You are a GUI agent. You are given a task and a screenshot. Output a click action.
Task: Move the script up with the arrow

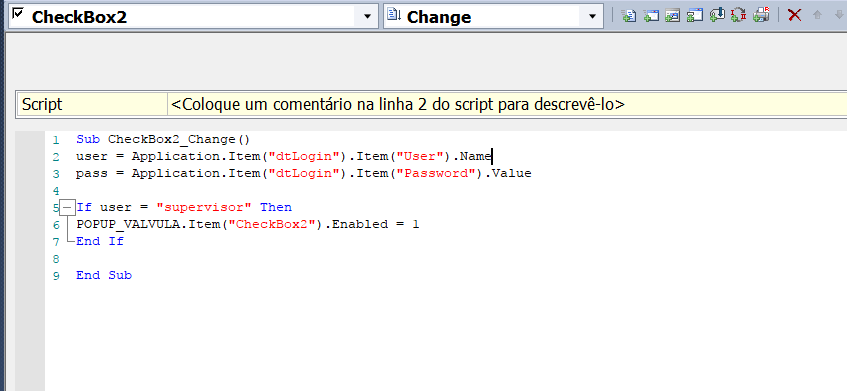tap(817, 15)
